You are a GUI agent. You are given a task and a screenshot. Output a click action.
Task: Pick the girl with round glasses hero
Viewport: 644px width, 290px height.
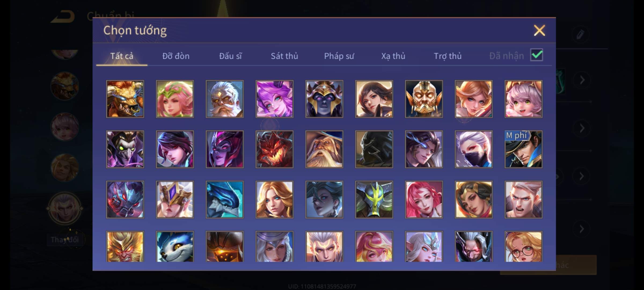click(x=523, y=247)
